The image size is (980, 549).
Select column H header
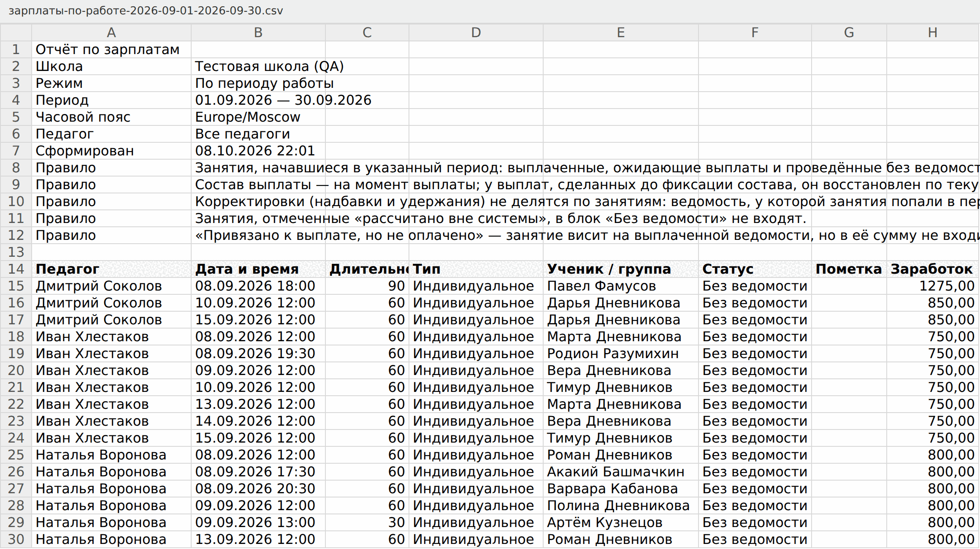point(933,33)
